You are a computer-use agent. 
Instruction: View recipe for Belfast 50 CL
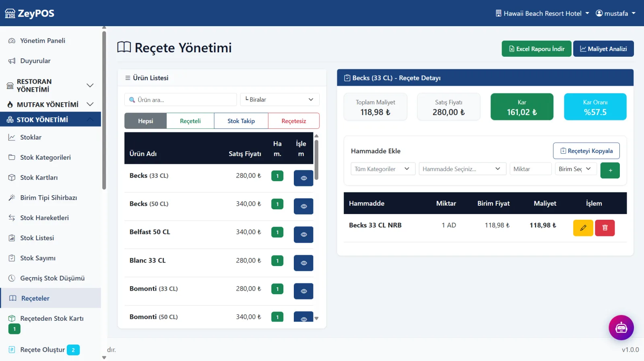pos(303,235)
